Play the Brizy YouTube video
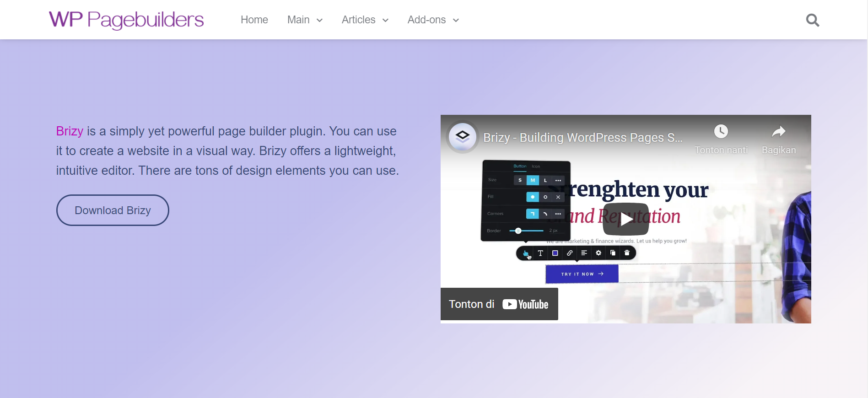Screen dimensions: 868x398 click(626, 219)
